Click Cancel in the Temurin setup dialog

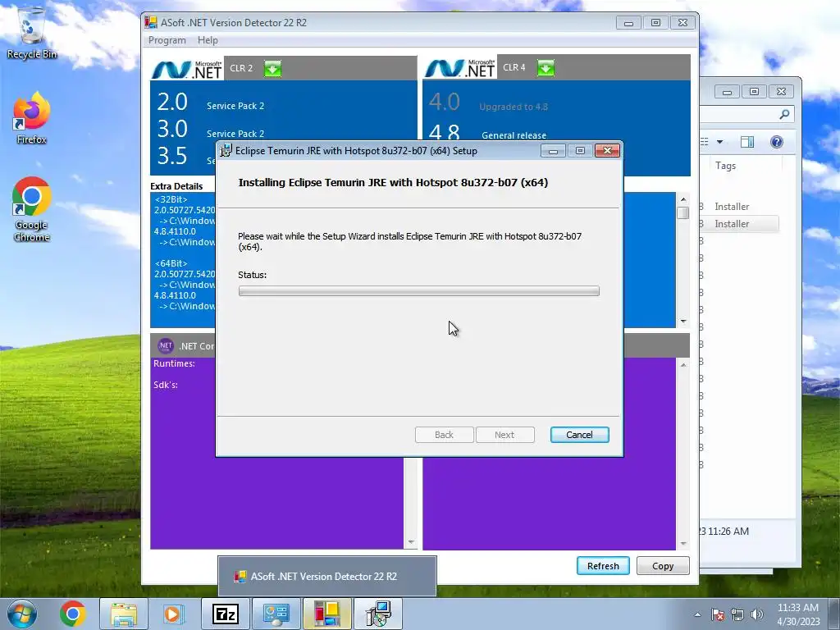coord(580,435)
